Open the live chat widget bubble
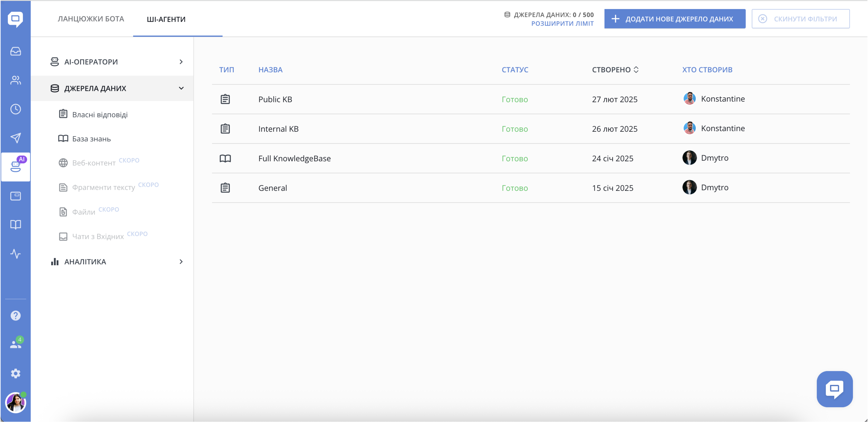The height and width of the screenshot is (422, 868). point(835,389)
